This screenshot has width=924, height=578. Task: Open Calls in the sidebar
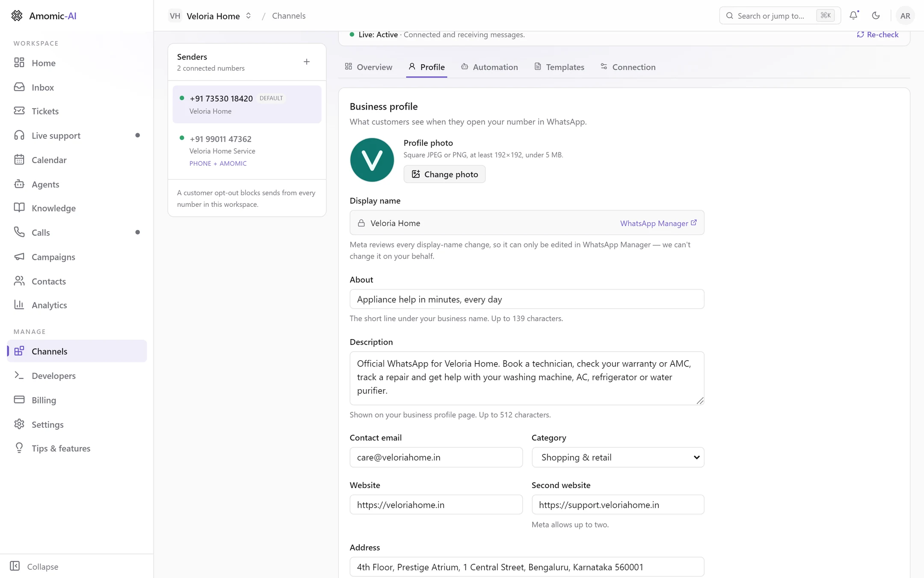(x=77, y=232)
